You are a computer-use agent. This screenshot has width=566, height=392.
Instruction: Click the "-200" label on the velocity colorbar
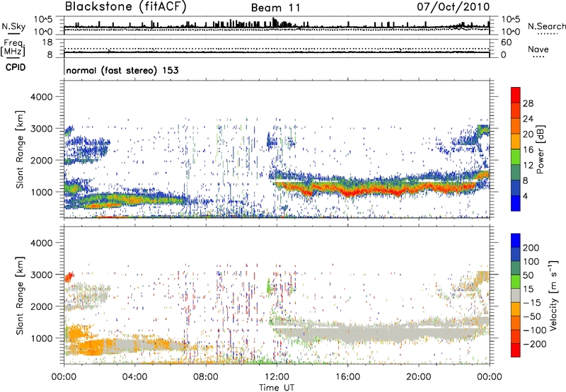(535, 344)
